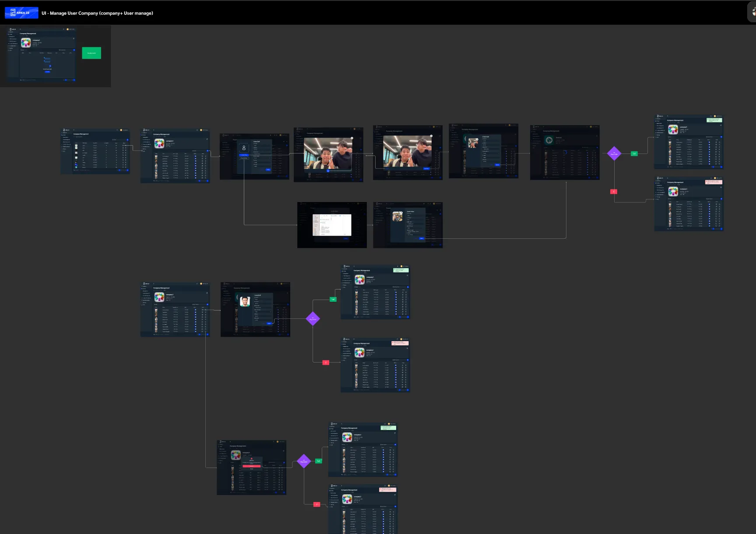
Task: Open the empty-state Company Management frame
Action: pos(41,55)
